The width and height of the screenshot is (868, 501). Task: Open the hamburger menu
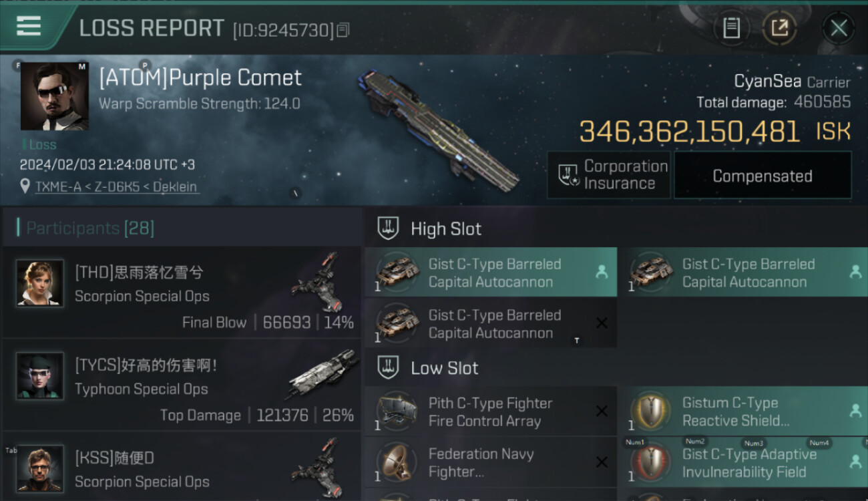tap(28, 27)
